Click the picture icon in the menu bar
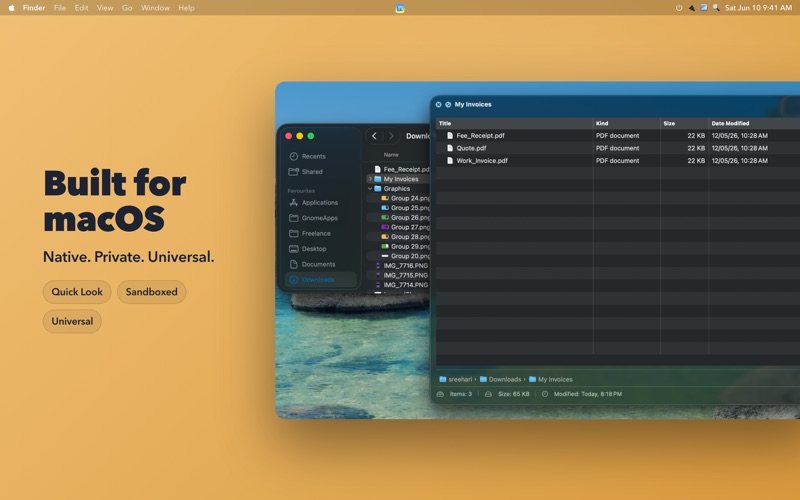 pos(704,8)
